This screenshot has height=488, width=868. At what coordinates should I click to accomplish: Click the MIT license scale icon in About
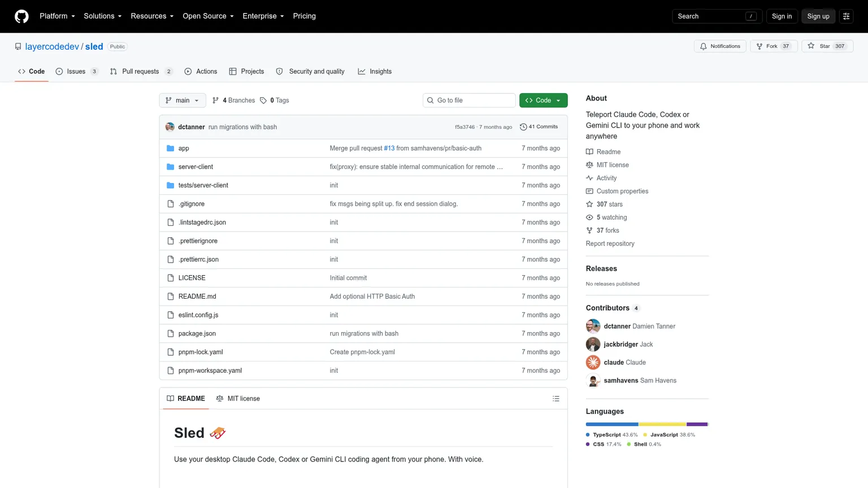click(589, 165)
